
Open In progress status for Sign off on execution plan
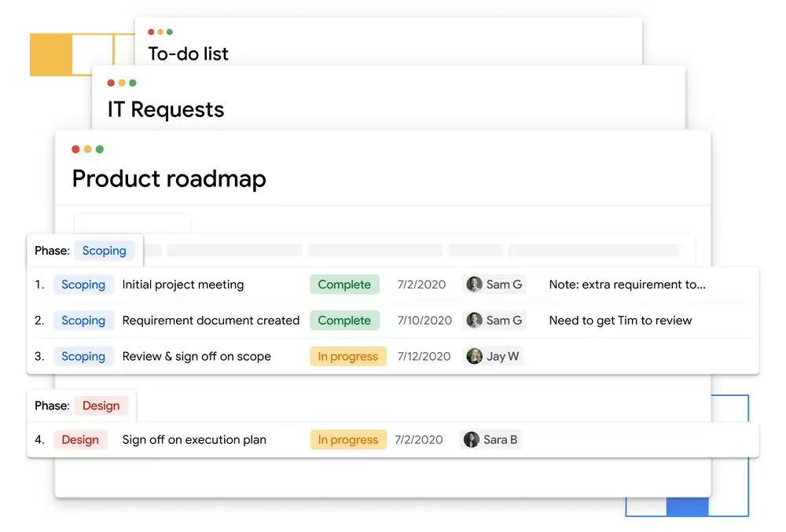coord(348,440)
